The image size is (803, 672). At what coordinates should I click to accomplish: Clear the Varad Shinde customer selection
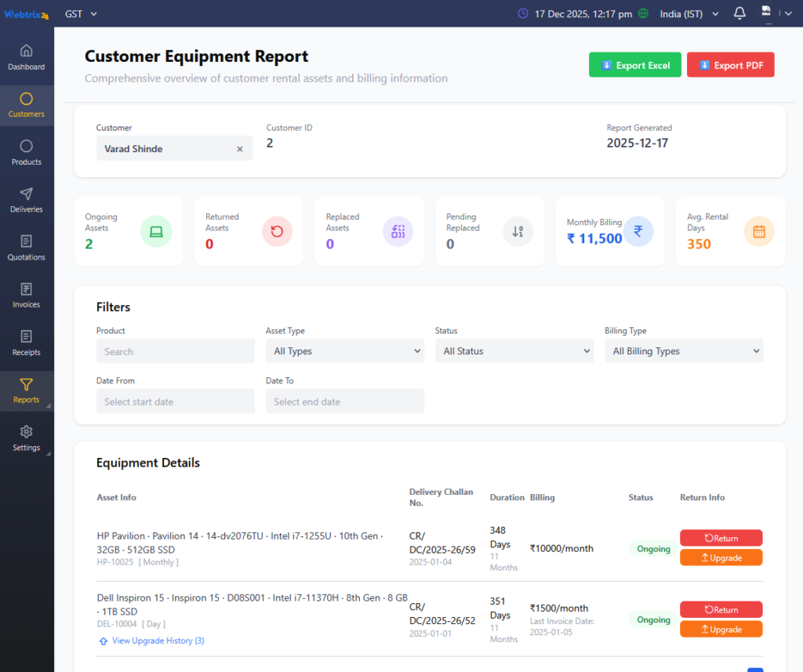point(240,149)
